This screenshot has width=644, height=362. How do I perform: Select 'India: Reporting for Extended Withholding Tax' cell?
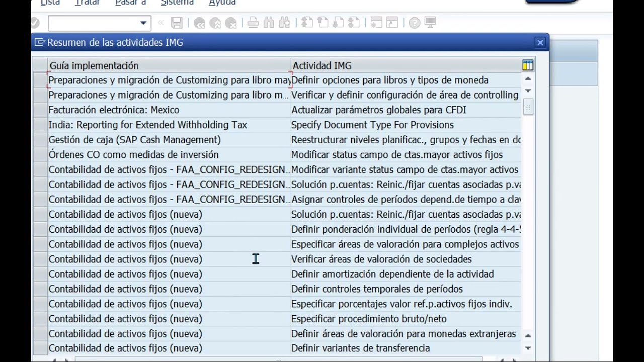pos(169,125)
